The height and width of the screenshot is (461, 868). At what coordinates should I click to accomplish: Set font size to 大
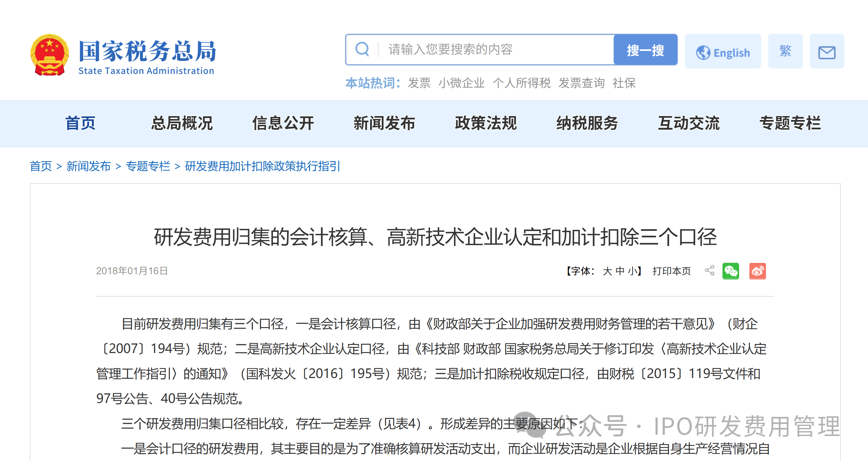pyautogui.click(x=607, y=271)
